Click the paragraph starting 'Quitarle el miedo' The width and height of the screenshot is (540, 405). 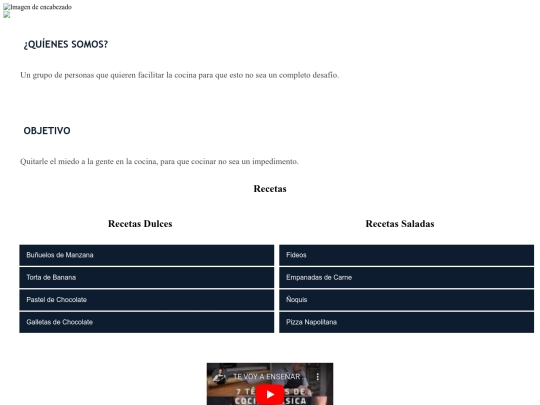coord(159,162)
